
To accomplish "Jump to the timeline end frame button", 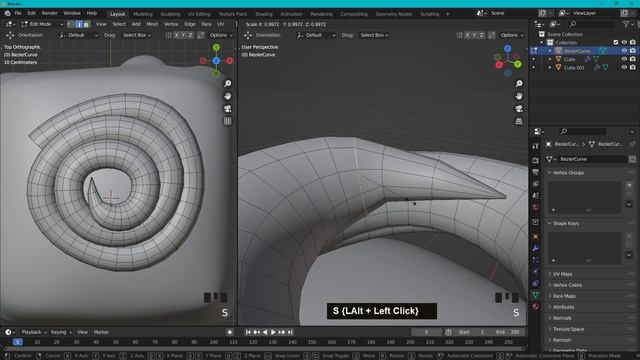I will [x=290, y=332].
